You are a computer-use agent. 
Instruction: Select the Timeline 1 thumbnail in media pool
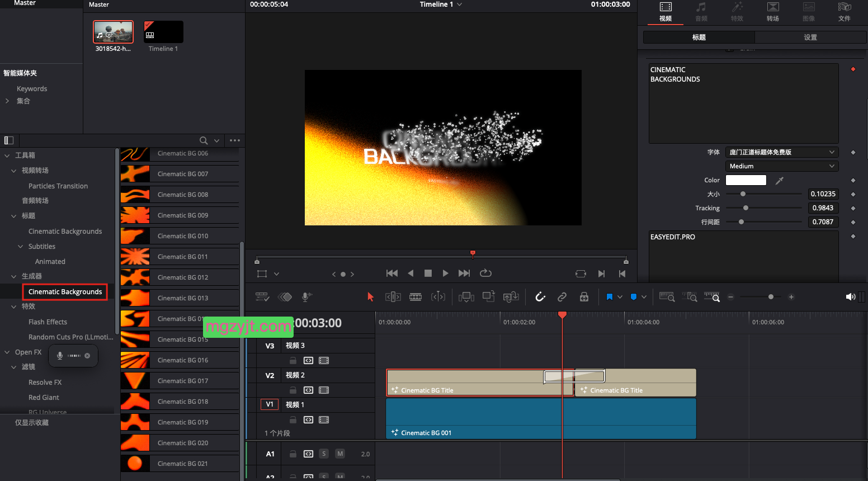163,32
